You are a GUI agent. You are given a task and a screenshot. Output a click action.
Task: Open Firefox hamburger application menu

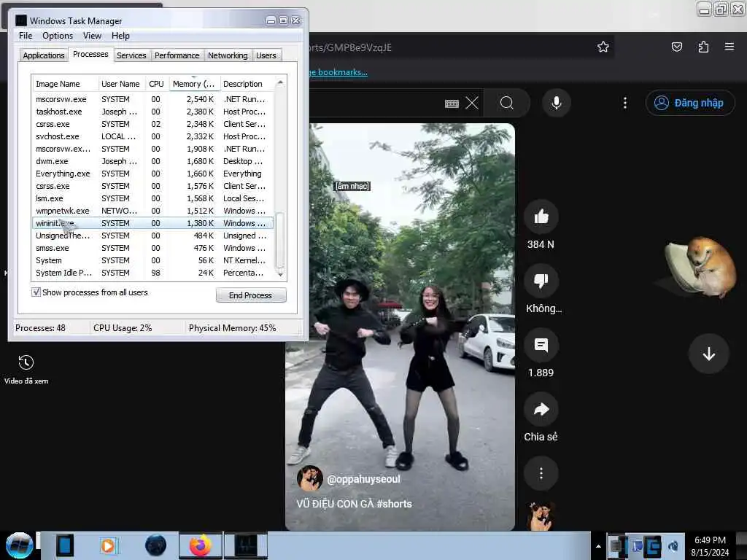point(729,47)
